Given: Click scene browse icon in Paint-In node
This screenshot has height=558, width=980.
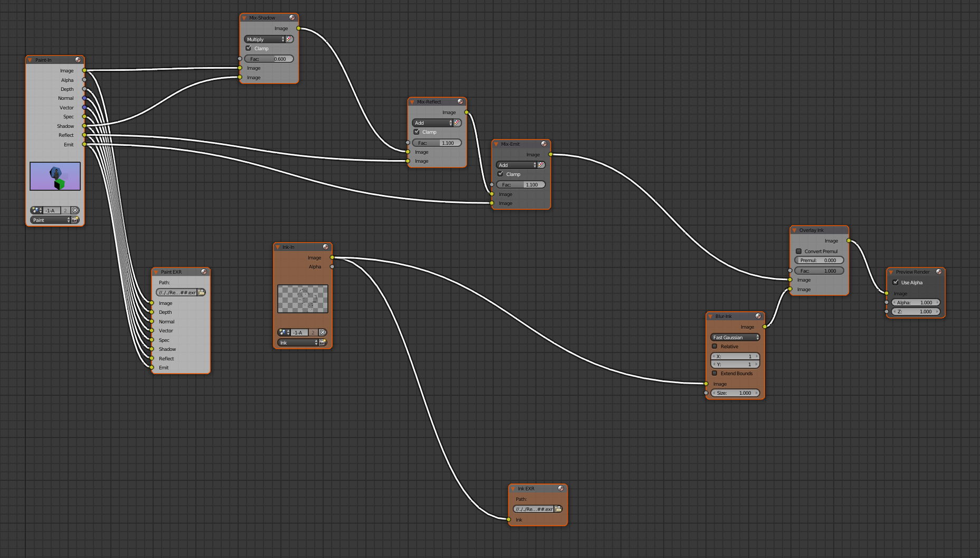Looking at the screenshot, I should pyautogui.click(x=35, y=210).
